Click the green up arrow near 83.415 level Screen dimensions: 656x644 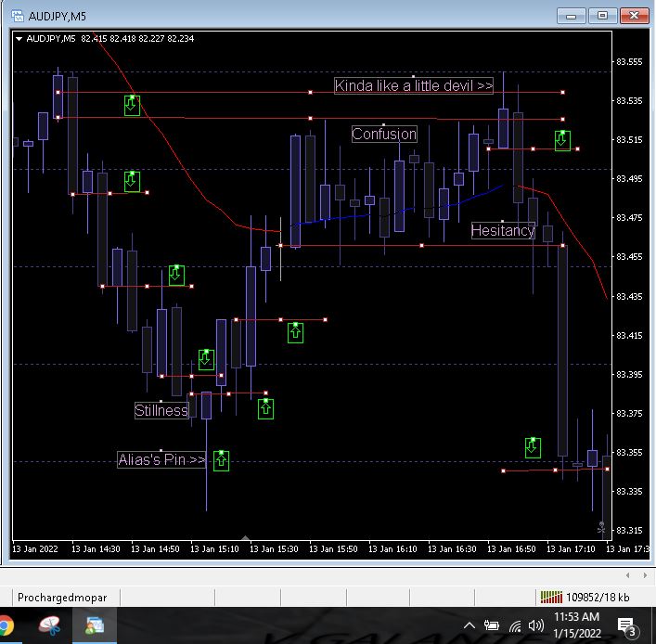click(295, 333)
